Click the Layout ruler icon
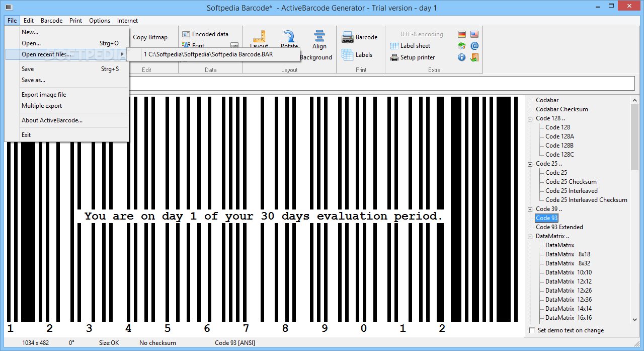 259,36
